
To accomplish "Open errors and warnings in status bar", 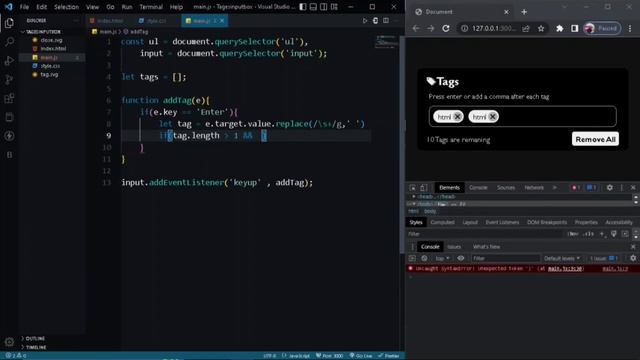I will [16, 356].
